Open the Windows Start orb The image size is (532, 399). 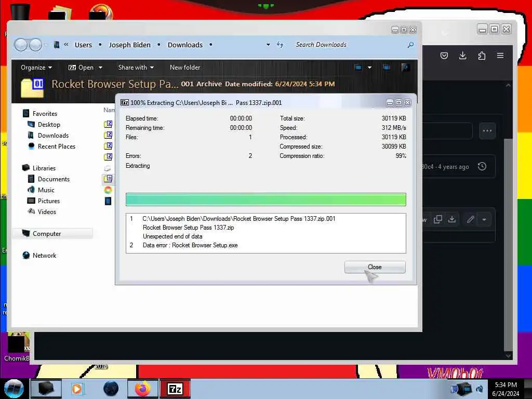[14, 389]
